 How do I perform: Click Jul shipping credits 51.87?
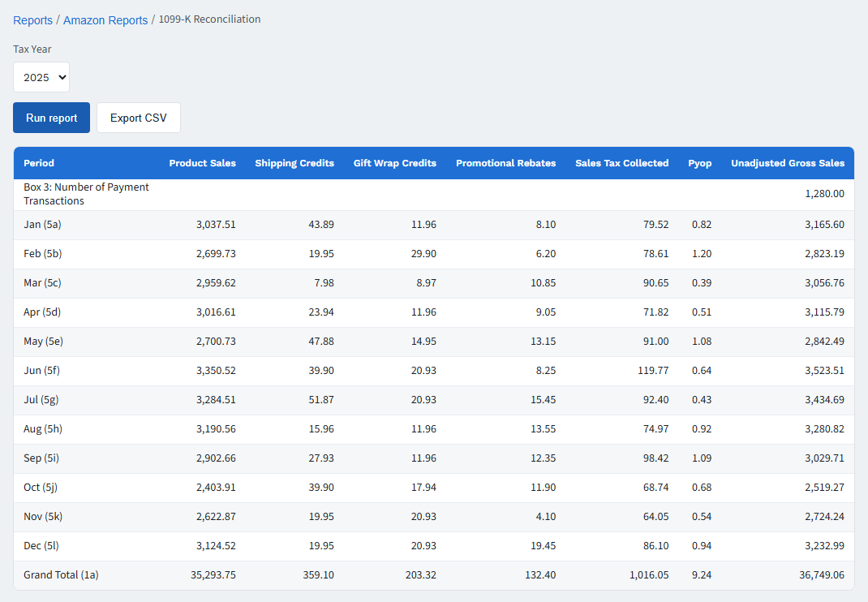pos(321,400)
